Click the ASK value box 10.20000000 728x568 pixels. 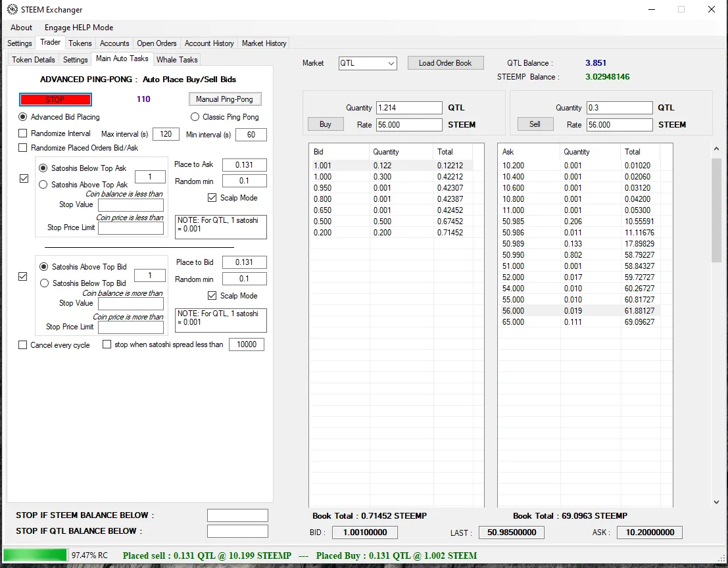[650, 532]
